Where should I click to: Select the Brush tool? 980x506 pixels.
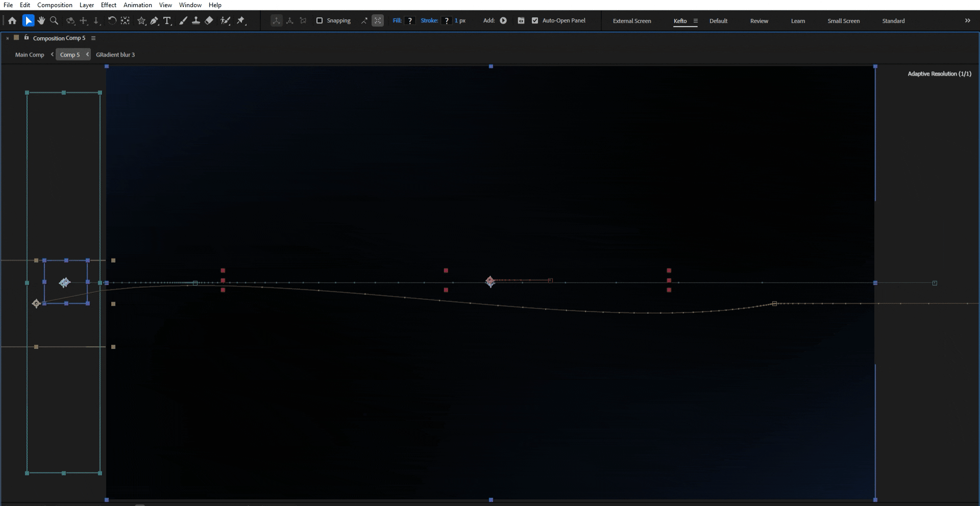tap(183, 21)
